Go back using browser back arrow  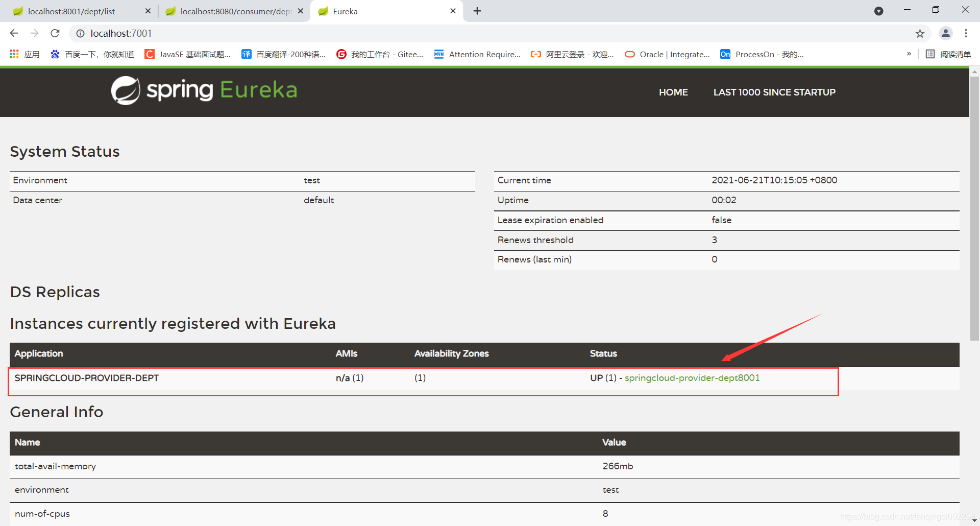(x=14, y=33)
